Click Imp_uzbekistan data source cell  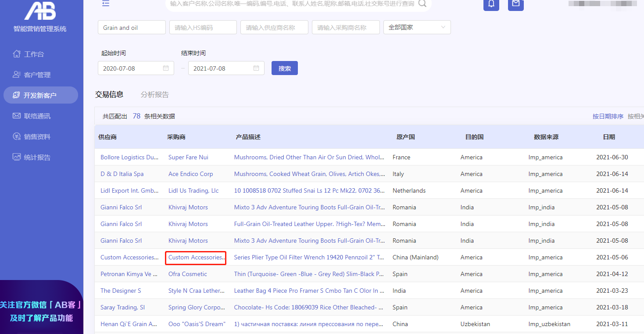point(549,324)
